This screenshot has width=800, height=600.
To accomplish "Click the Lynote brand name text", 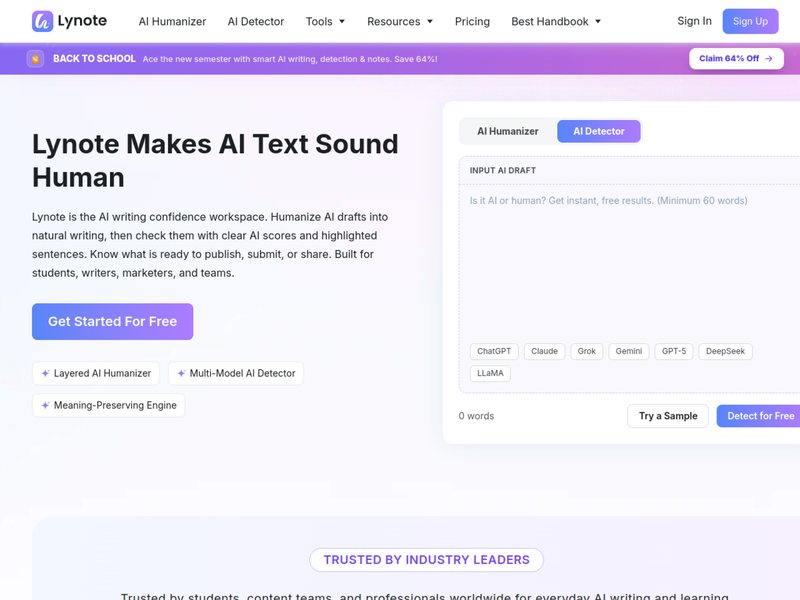I will click(x=82, y=21).
